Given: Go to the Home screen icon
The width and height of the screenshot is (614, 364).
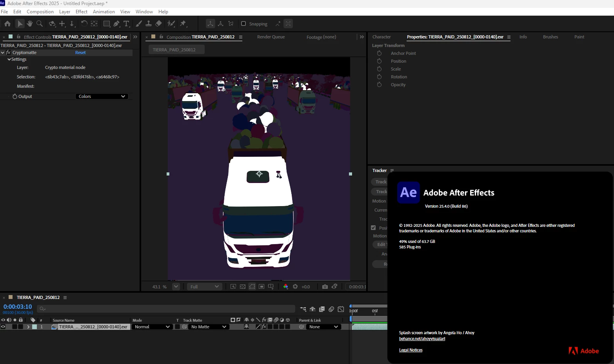Looking at the screenshot, I should pyautogui.click(x=7, y=24).
